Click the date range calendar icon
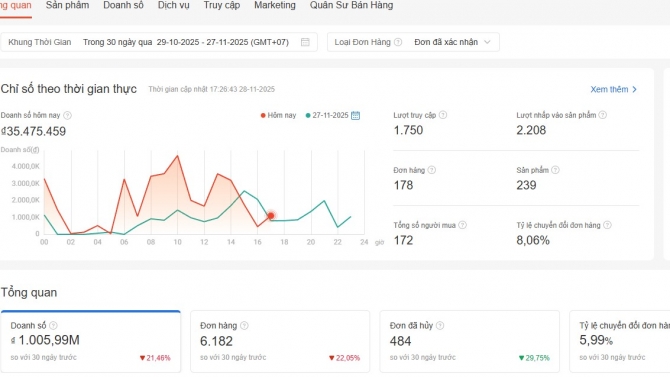The height and width of the screenshot is (377, 670). point(305,42)
